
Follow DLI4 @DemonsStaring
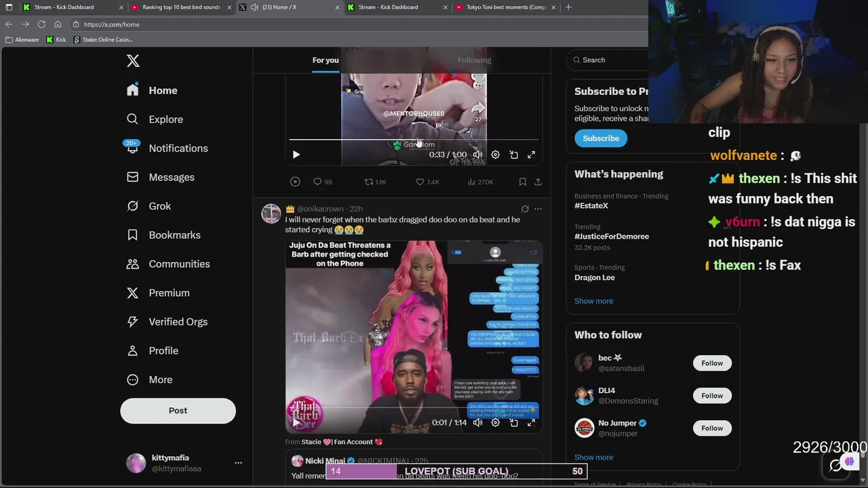coord(712,396)
